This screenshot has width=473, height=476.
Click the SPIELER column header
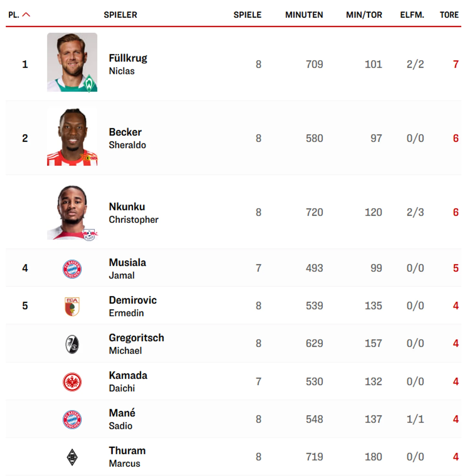[x=120, y=15]
